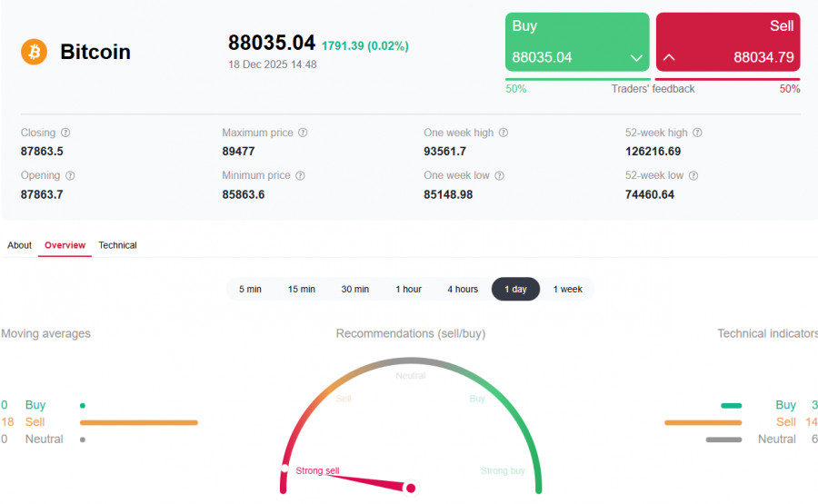Click the one week high value 93561.7
The width and height of the screenshot is (818, 504).
click(445, 151)
